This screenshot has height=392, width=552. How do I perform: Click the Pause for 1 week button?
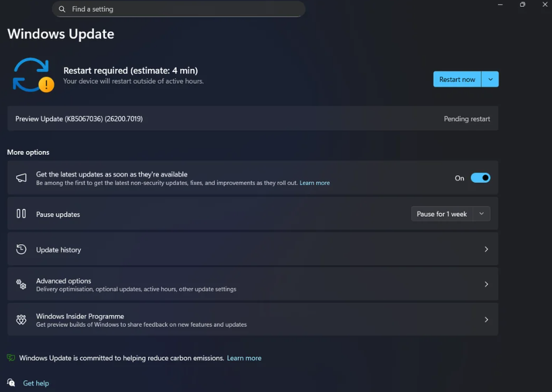442,214
